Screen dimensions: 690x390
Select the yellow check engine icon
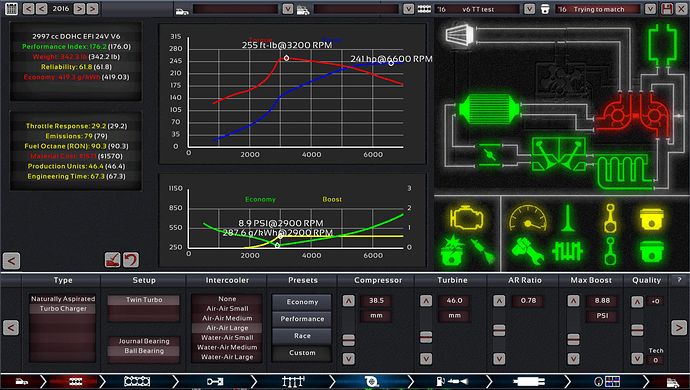(466, 217)
